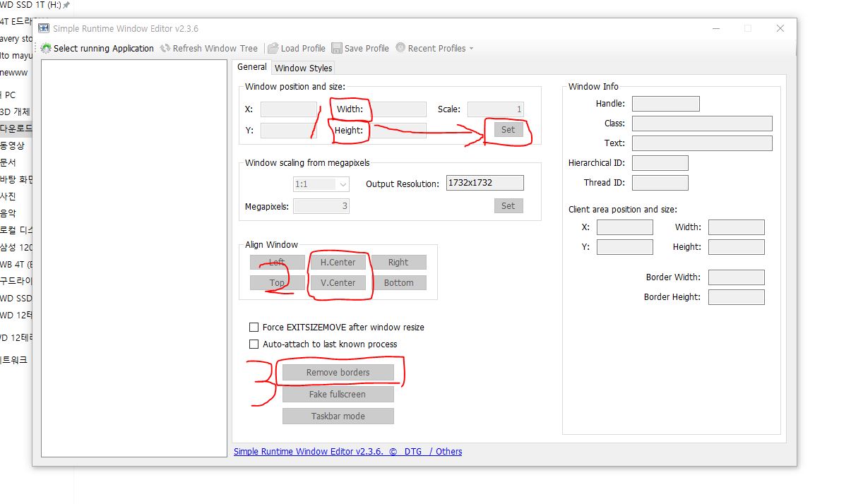Open Recent Profiles
Viewport: 851px width, 504px height.
tap(432, 48)
